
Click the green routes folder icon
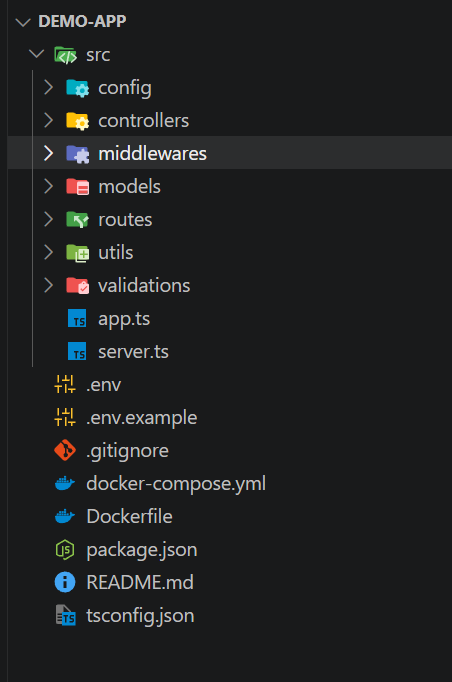(x=77, y=220)
